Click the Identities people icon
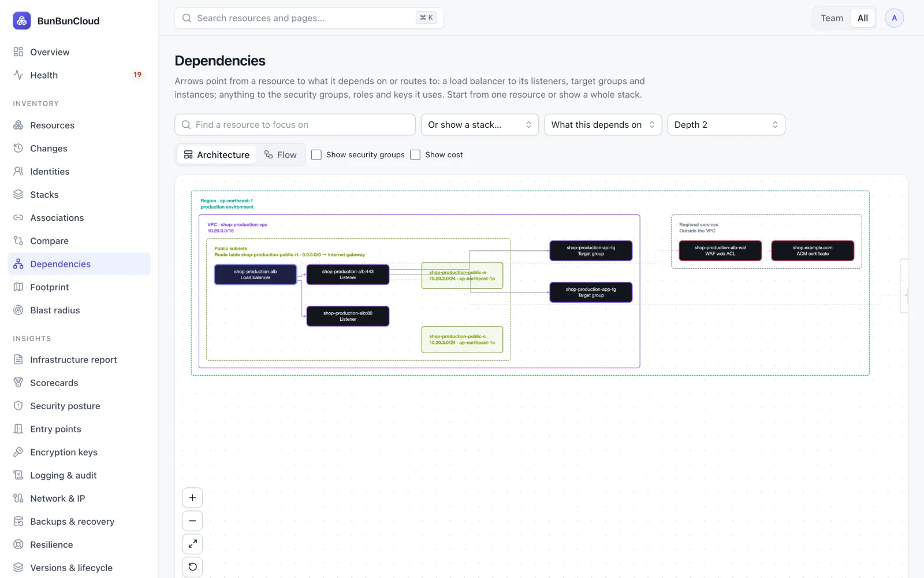 [x=18, y=172]
